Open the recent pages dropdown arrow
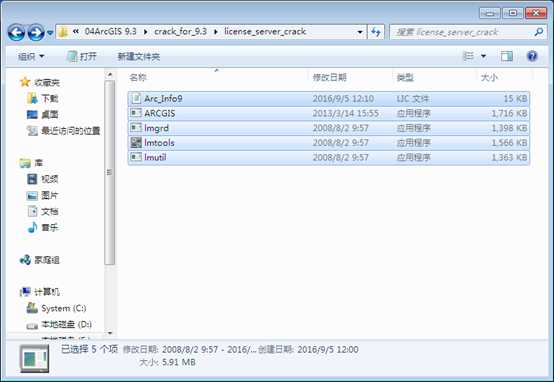Image resolution: width=554 pixels, height=382 pixels. [50, 33]
